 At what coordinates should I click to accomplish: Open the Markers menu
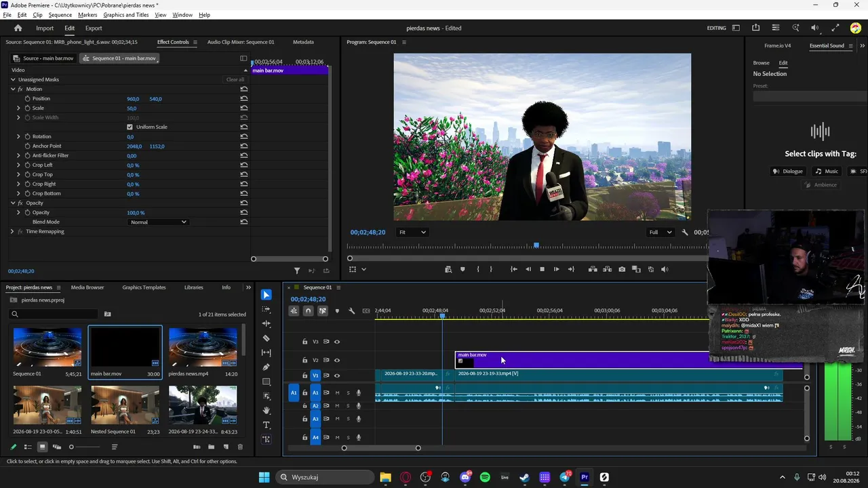87,15
